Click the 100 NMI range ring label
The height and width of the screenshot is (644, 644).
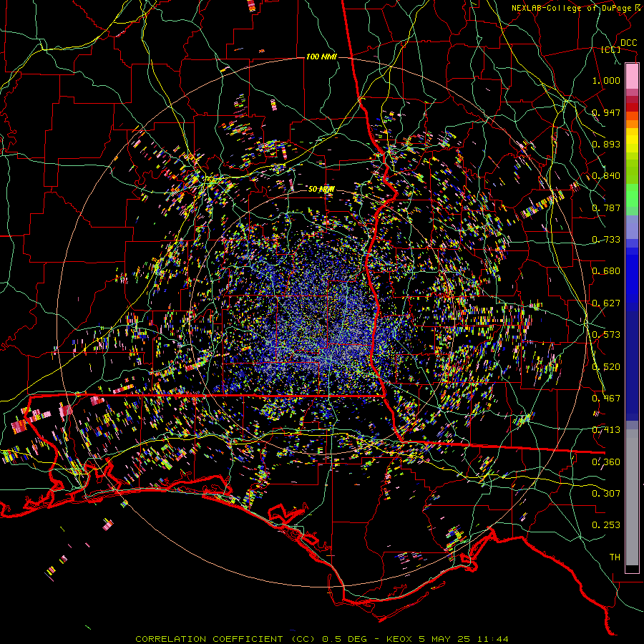pos(321,57)
